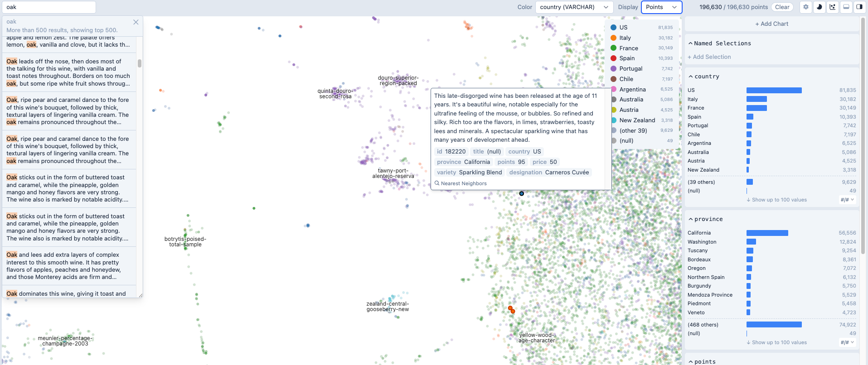Image resolution: width=868 pixels, height=365 pixels.
Task: Click the Nearest Neighbors magnifier in the tooltip
Action: (x=437, y=183)
